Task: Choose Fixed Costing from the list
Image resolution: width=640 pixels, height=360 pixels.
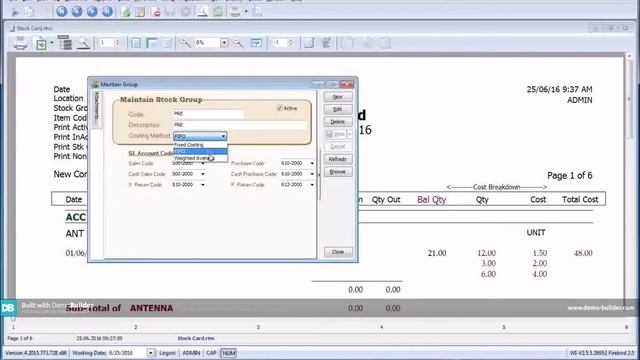Action: (x=200, y=145)
